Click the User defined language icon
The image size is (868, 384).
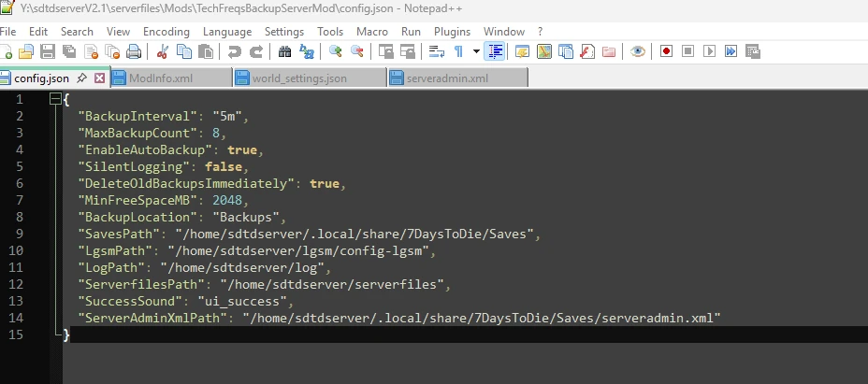(522, 51)
